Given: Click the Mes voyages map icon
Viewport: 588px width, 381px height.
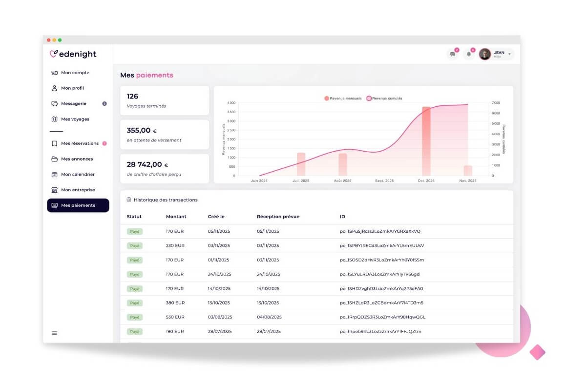Looking at the screenshot, I should point(55,119).
